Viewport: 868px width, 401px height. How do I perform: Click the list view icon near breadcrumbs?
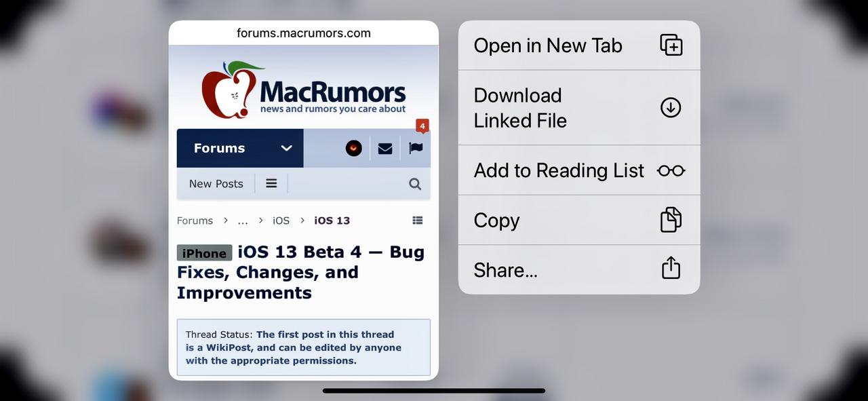click(418, 221)
